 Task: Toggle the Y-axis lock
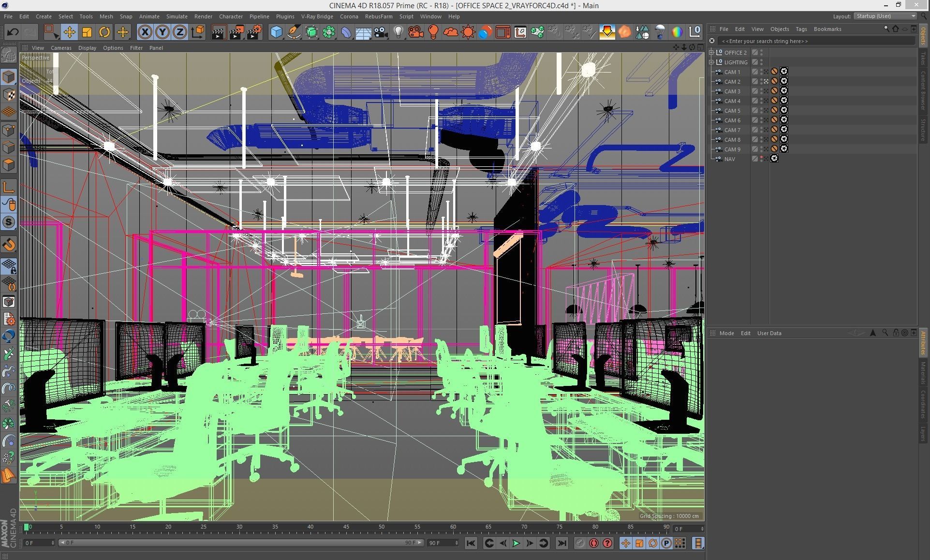pyautogui.click(x=162, y=32)
